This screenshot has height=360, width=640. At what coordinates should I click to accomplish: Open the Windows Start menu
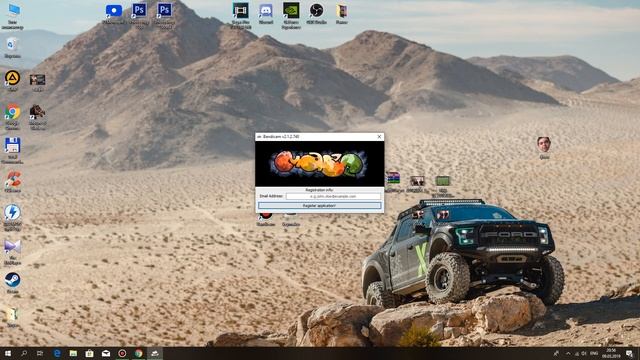[8, 353]
